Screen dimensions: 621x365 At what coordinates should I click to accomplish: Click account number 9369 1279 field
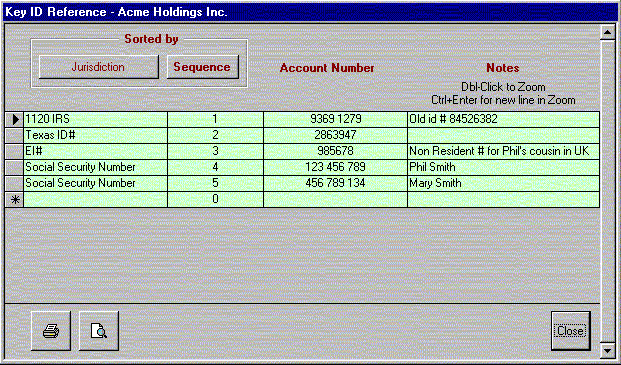coord(335,119)
